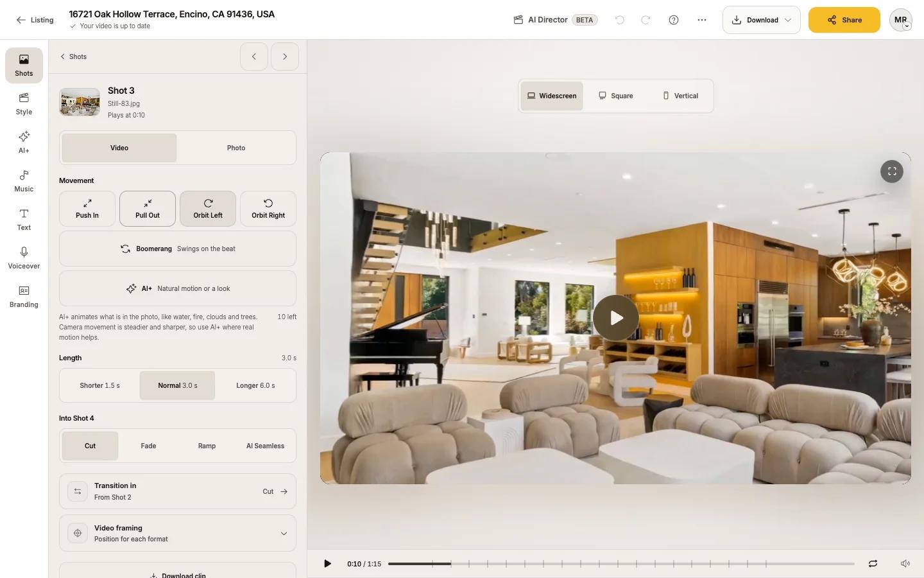
Task: Open the Shots sidebar panel
Action: coord(24,66)
